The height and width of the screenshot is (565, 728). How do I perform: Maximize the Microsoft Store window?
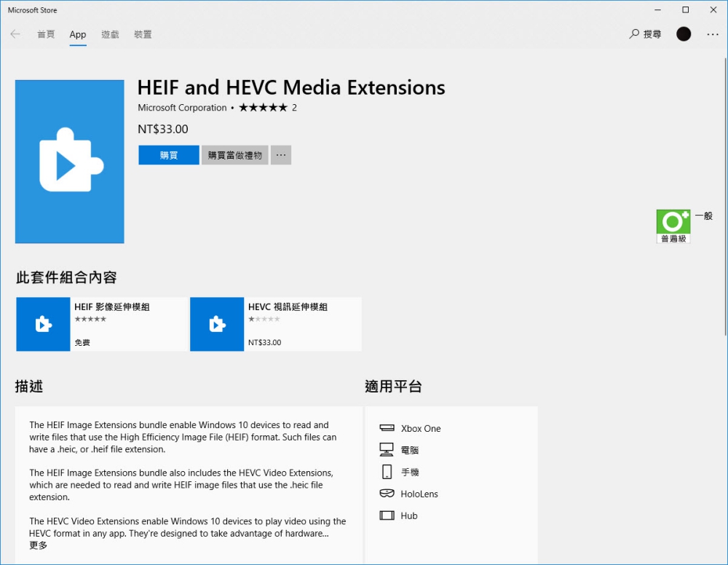[x=685, y=9]
